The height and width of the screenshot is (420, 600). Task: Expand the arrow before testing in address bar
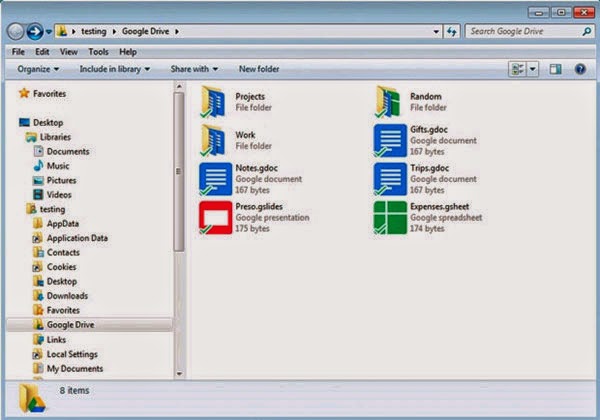click(73, 31)
